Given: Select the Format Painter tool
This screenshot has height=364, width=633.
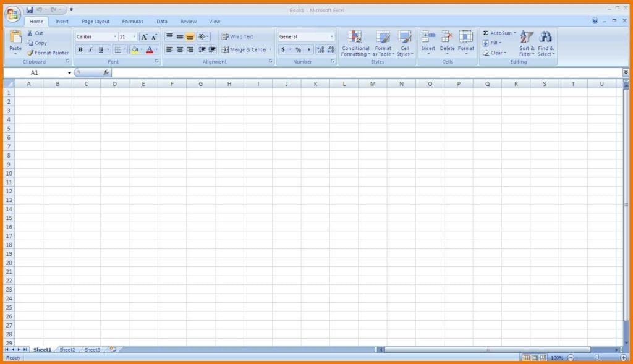Looking at the screenshot, I should point(48,53).
